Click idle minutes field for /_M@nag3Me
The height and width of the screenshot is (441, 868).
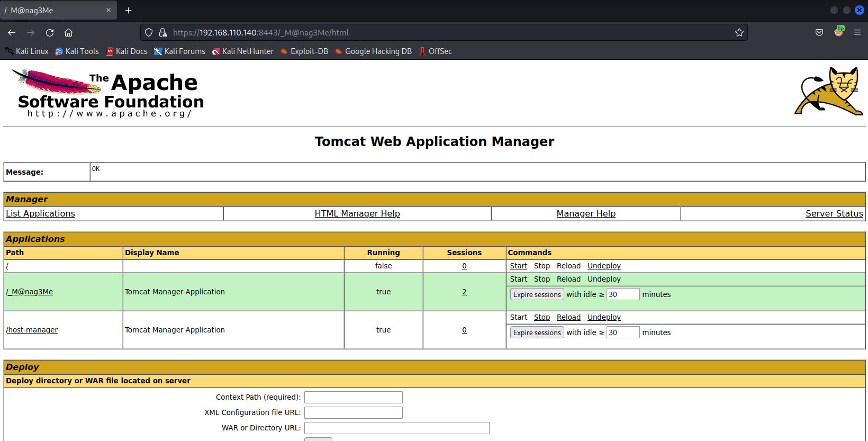pyautogui.click(x=623, y=294)
